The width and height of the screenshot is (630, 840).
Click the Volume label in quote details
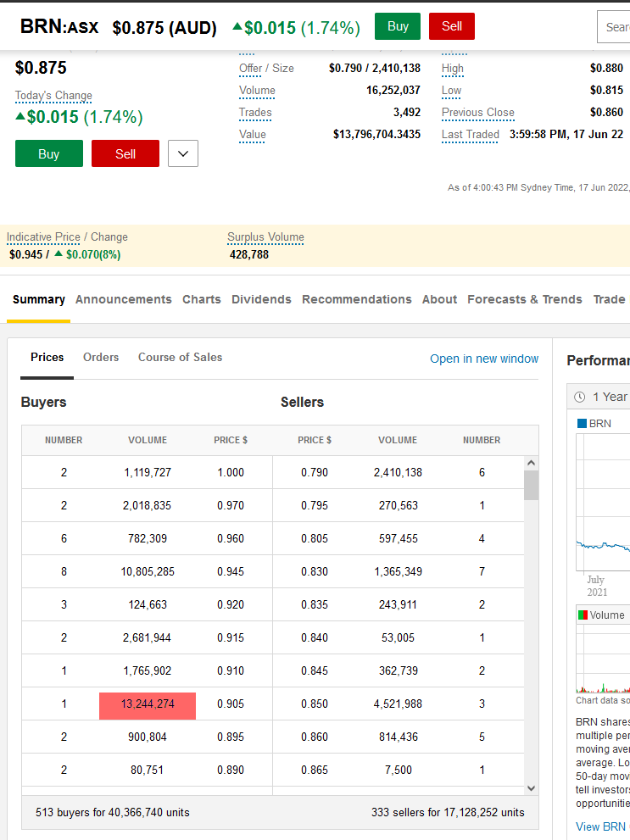tap(257, 91)
